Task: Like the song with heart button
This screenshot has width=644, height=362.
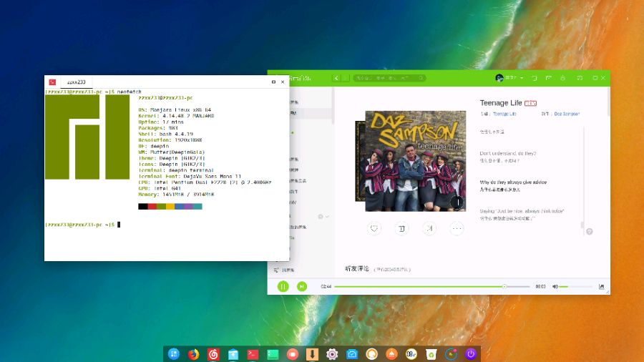Action: point(374,229)
